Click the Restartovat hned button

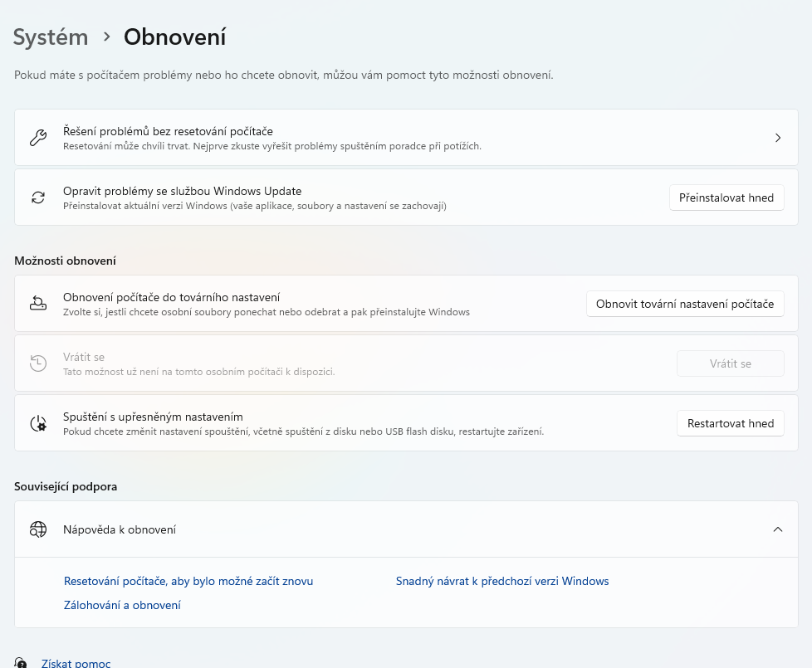coord(730,423)
